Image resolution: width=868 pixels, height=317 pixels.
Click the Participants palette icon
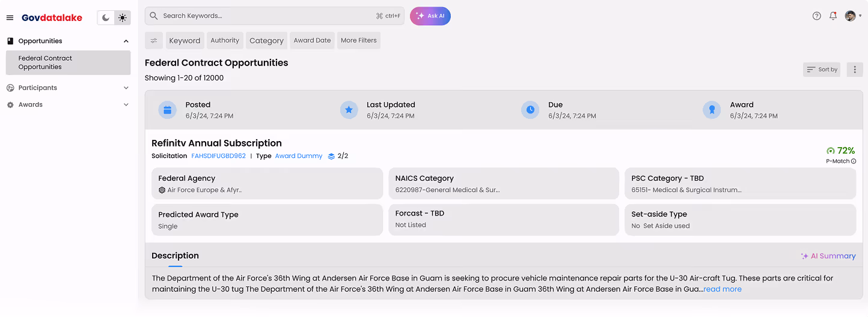click(10, 88)
